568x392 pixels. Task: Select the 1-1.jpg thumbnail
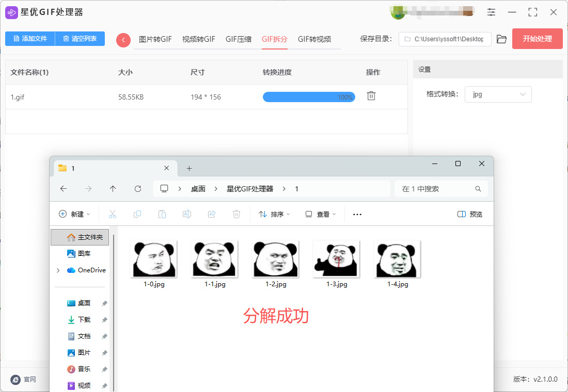pyautogui.click(x=215, y=259)
